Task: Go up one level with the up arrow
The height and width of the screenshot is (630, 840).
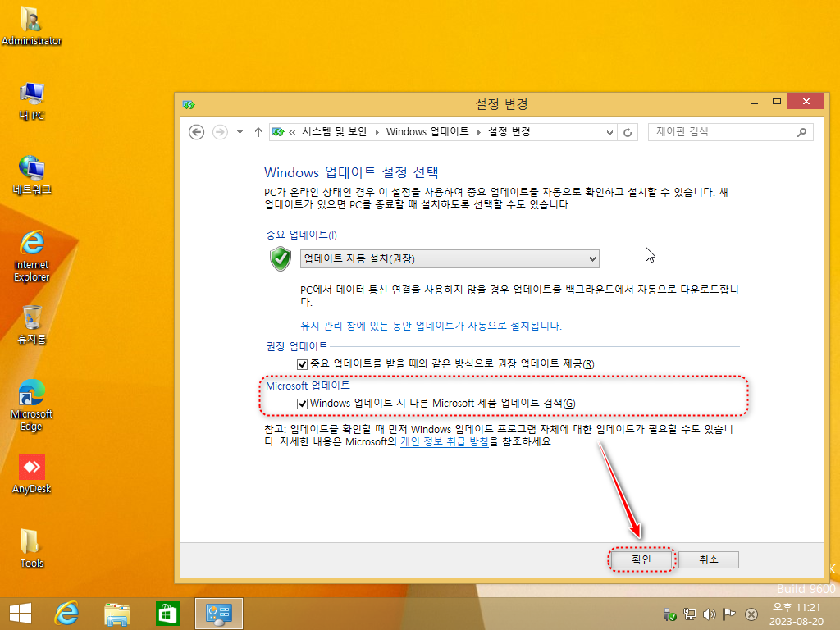Action: point(258,132)
